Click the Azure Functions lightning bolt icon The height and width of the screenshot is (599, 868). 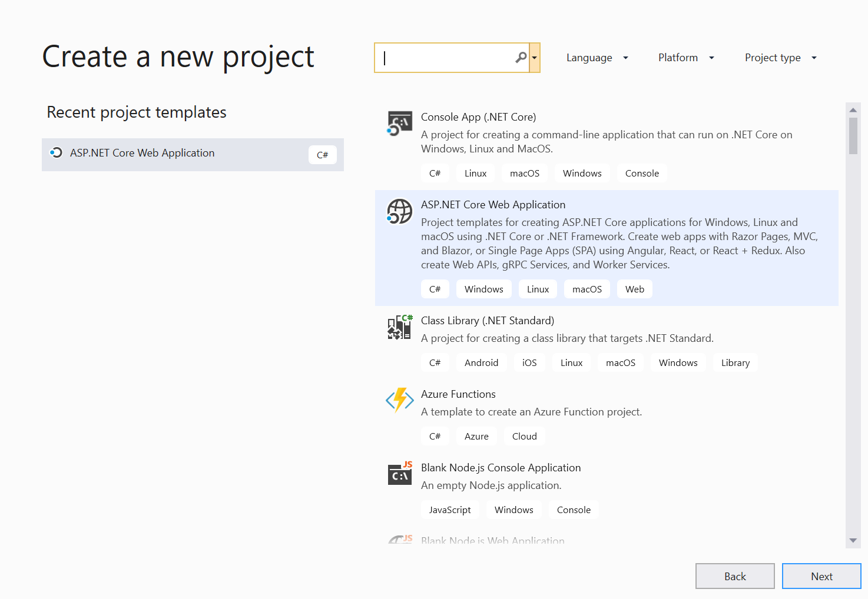point(399,401)
